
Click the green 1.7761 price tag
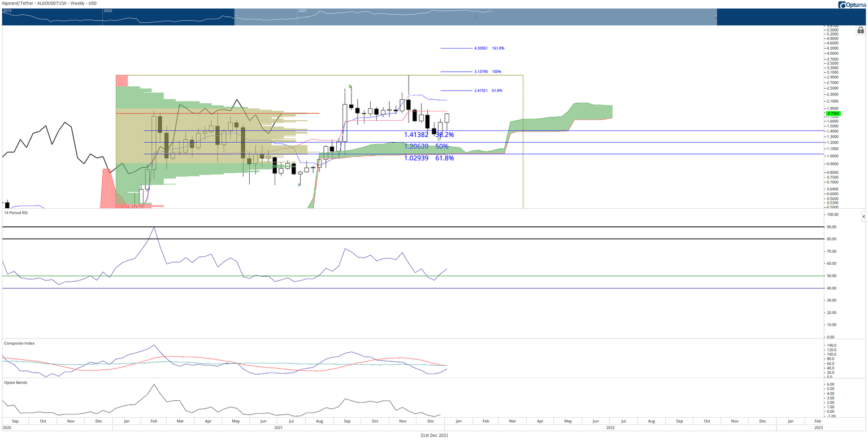[x=832, y=114]
